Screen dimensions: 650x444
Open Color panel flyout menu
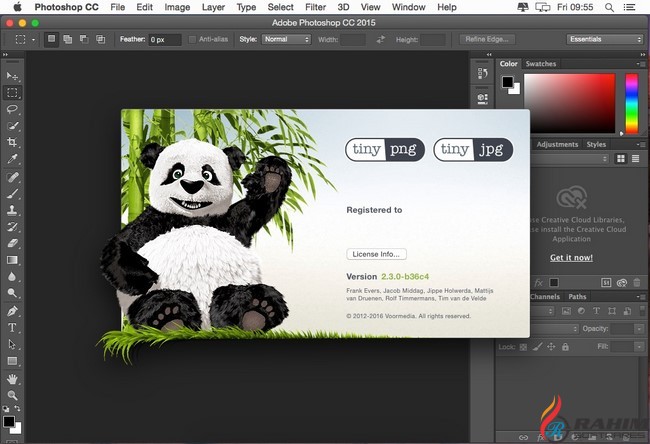(641, 64)
